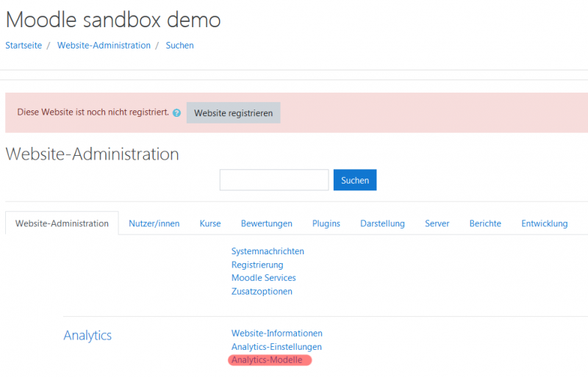Click the Website-Administration page heading
Viewport: 588px width, 377px height.
point(93,154)
